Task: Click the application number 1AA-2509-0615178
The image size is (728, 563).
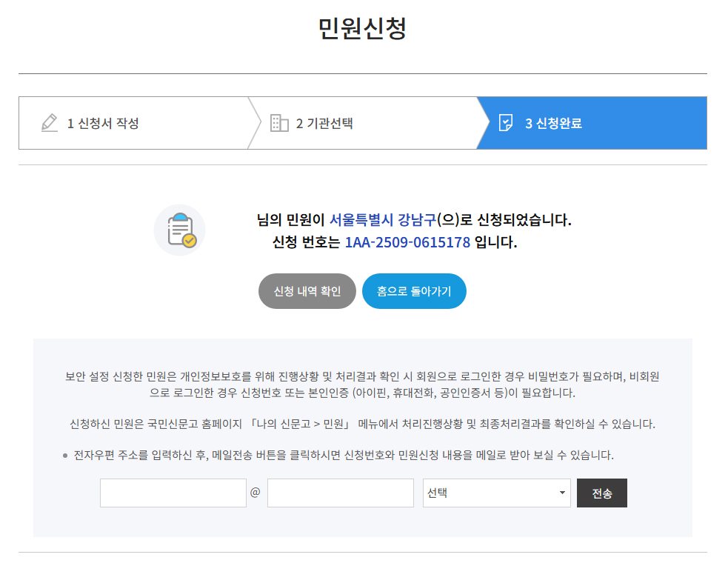Action: (407, 242)
